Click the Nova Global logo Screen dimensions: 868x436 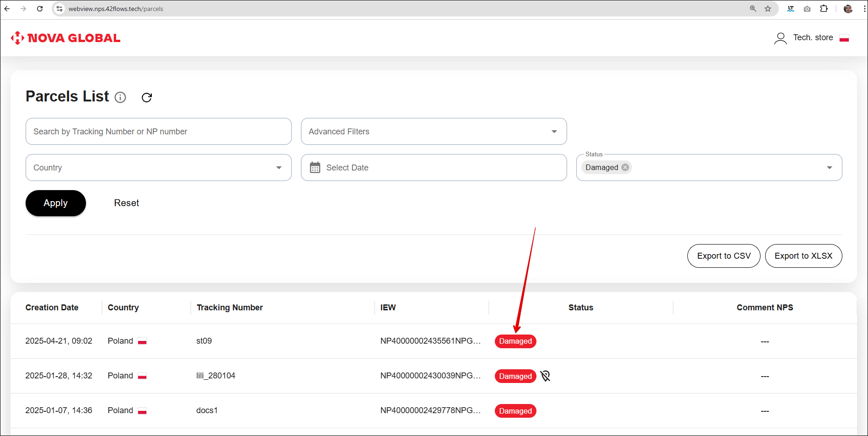tap(66, 38)
